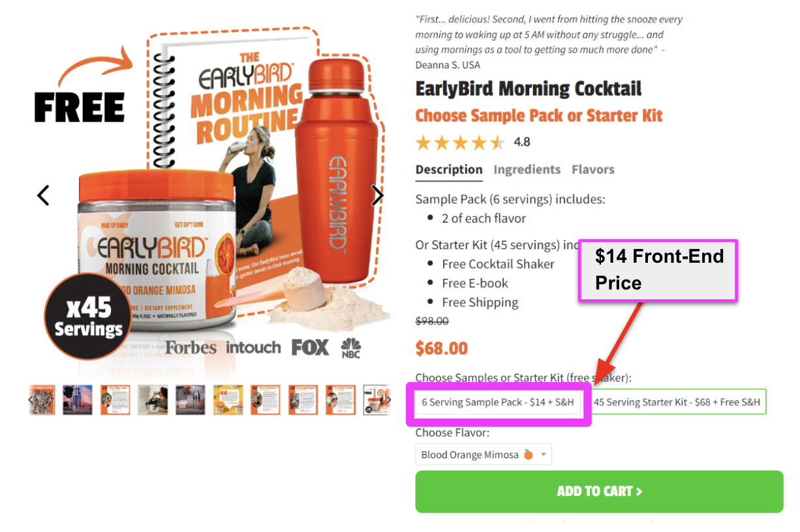This screenshot has height=532, width=800.
Task: Open the Description tab
Action: [x=449, y=170]
